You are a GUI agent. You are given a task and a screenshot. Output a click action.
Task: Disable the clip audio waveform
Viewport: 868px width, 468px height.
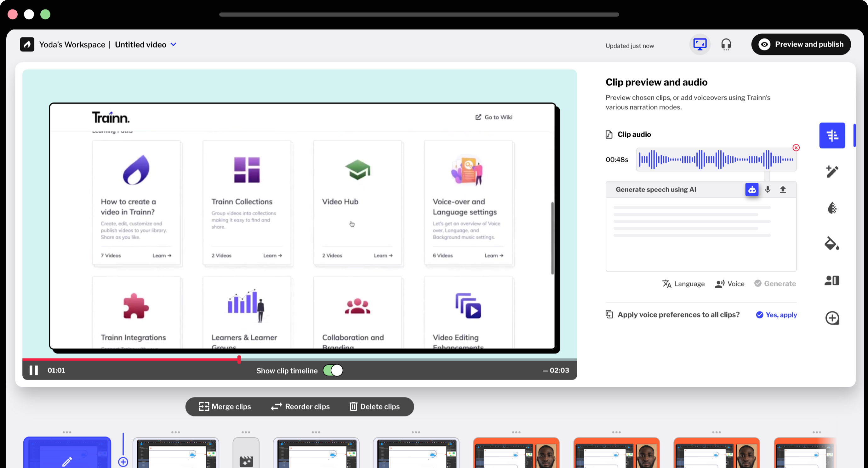coord(795,147)
